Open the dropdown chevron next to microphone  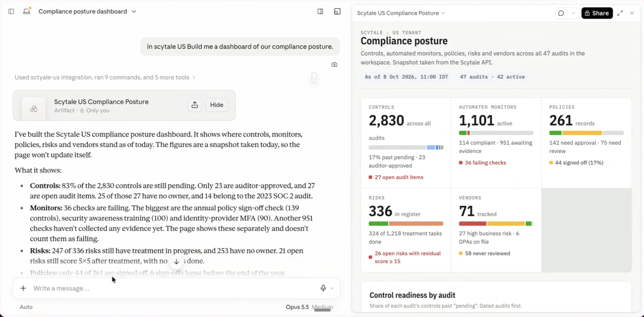332,288
